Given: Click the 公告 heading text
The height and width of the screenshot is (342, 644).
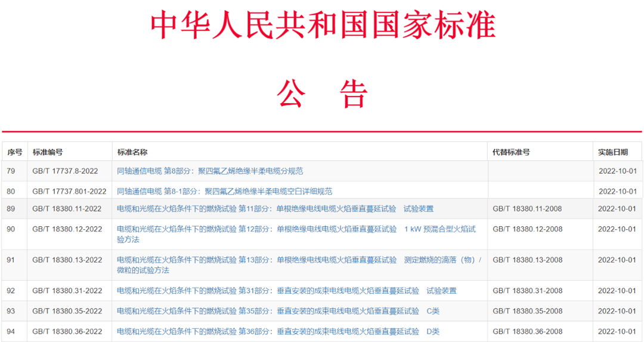Looking at the screenshot, I should 322,94.
